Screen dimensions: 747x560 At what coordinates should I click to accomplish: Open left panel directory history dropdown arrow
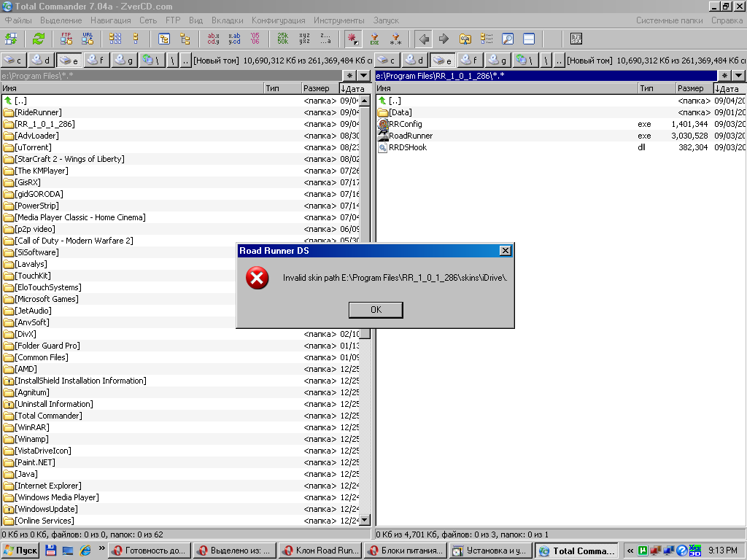pyautogui.click(x=364, y=76)
